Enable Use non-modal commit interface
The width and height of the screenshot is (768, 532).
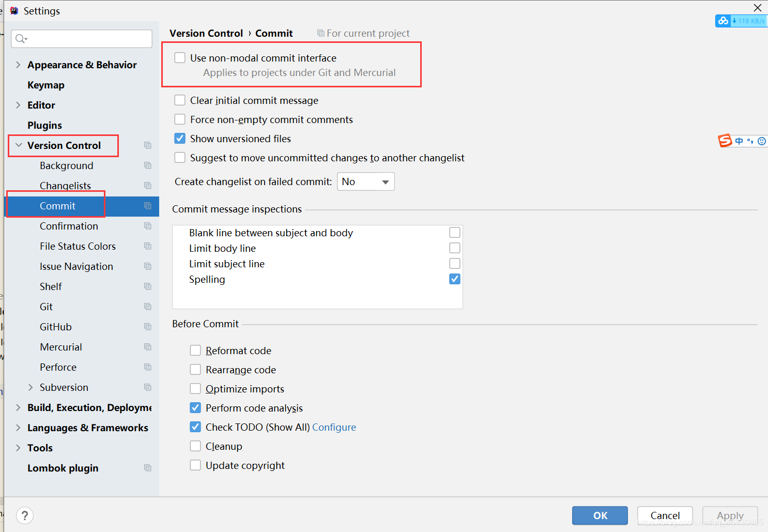(180, 58)
